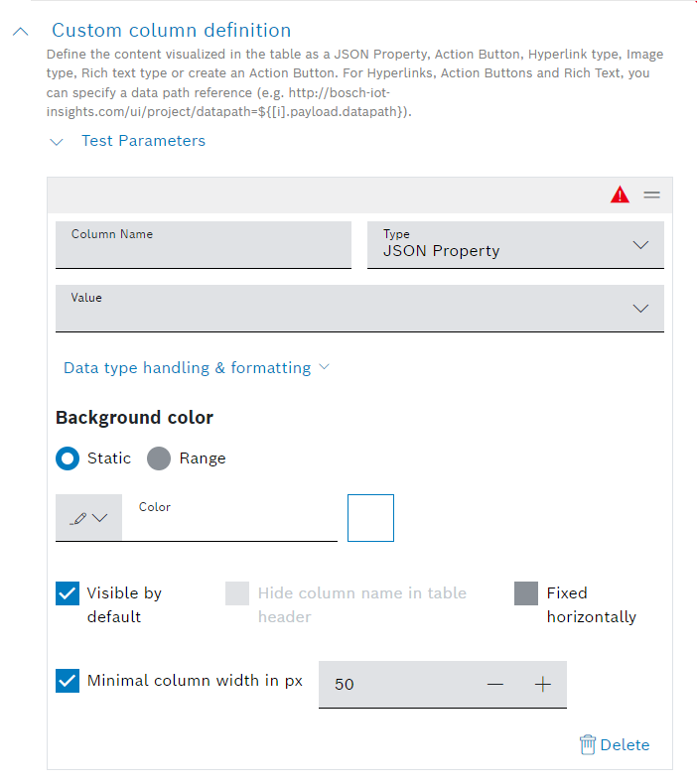Uncheck the Visible by default checkbox
Screen dimensions: 697x784
(68, 593)
